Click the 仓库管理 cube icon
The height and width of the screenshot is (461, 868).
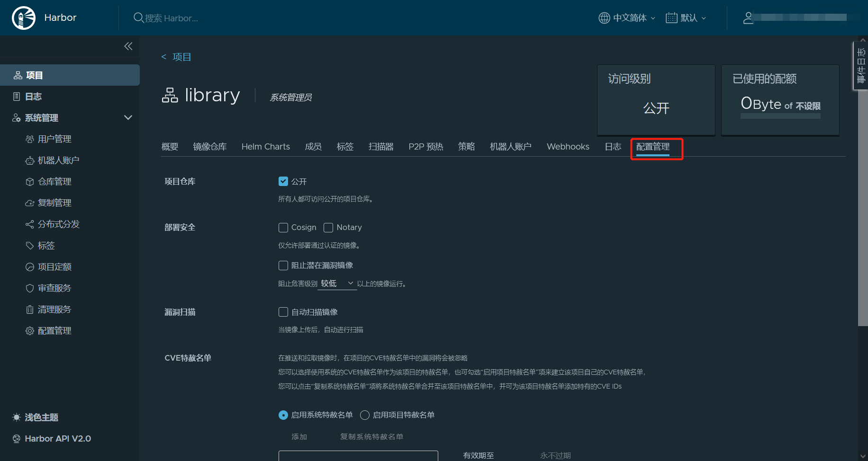tap(30, 182)
